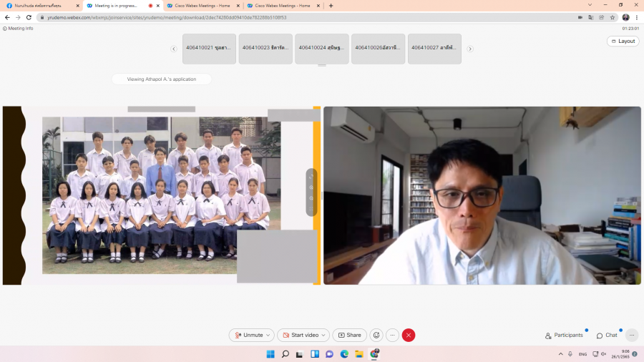The height and width of the screenshot is (362, 644).
Task: Open the audio options dropdown arrow beside Unmute
Action: click(268, 335)
